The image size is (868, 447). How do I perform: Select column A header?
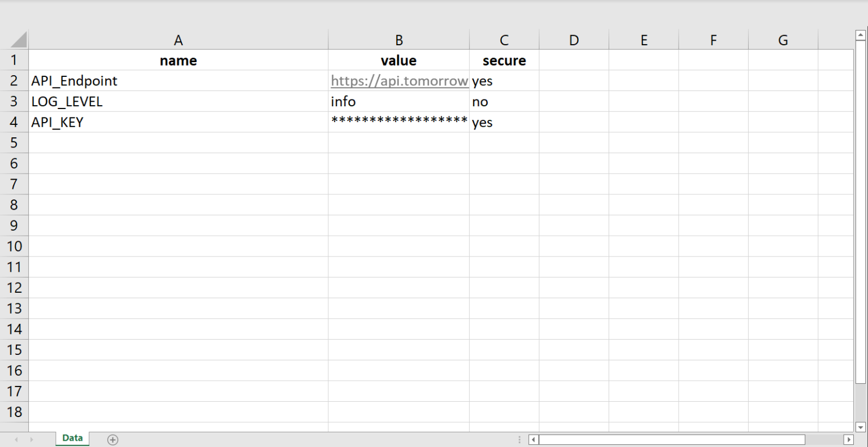tap(178, 40)
